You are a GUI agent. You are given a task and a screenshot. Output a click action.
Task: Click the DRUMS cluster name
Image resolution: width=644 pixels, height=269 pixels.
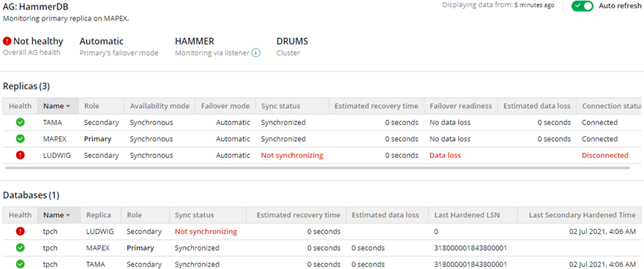[292, 41]
